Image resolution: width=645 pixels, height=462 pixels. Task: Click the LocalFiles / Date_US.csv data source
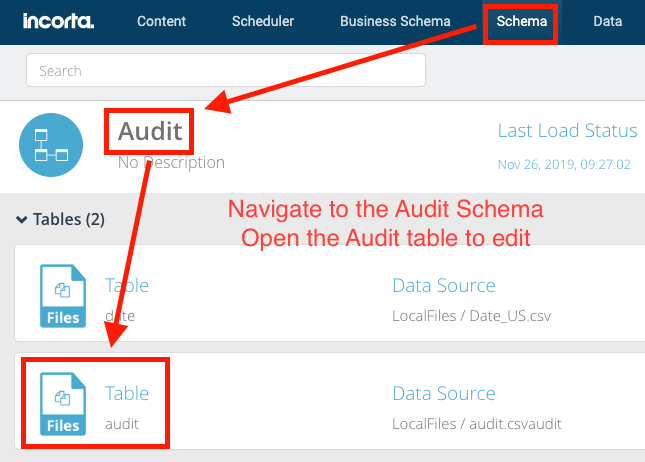coord(471,316)
